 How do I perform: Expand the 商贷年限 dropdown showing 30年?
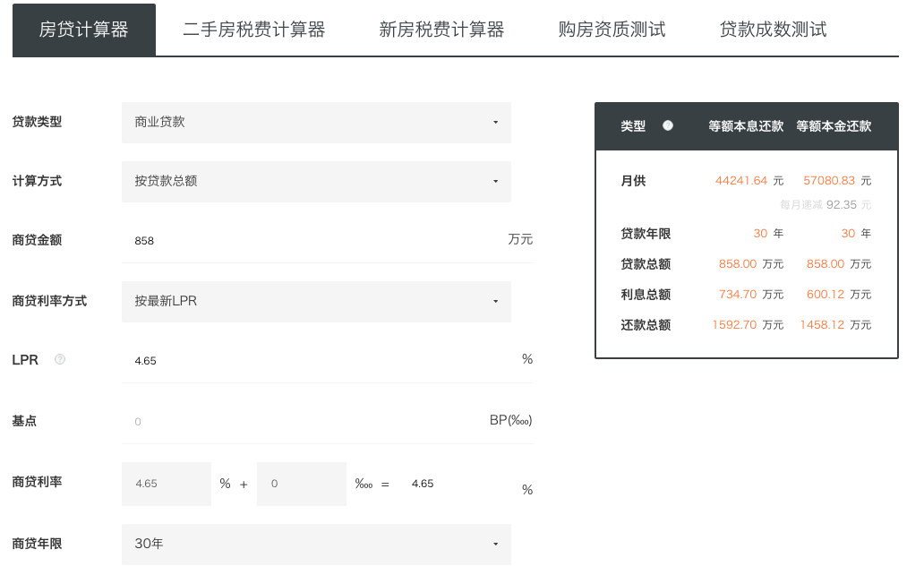[x=316, y=544]
